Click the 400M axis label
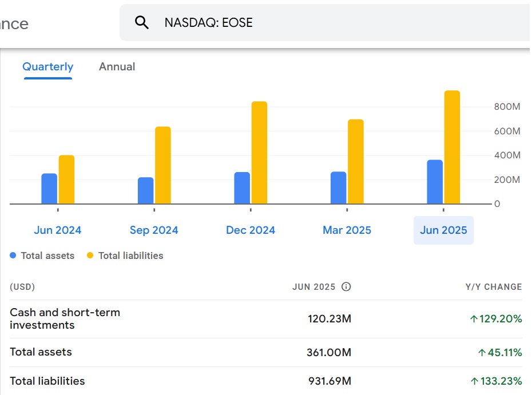 point(507,155)
